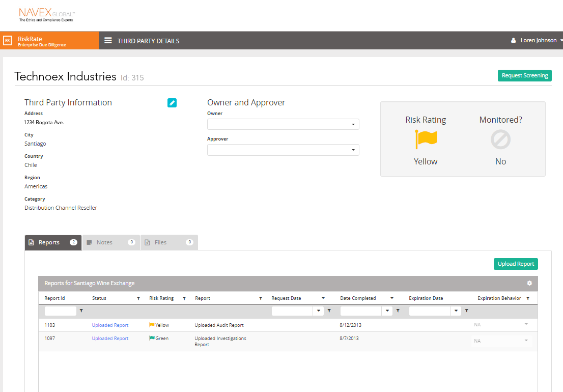Click the Report Id filter input field
563x392 pixels.
coord(60,311)
